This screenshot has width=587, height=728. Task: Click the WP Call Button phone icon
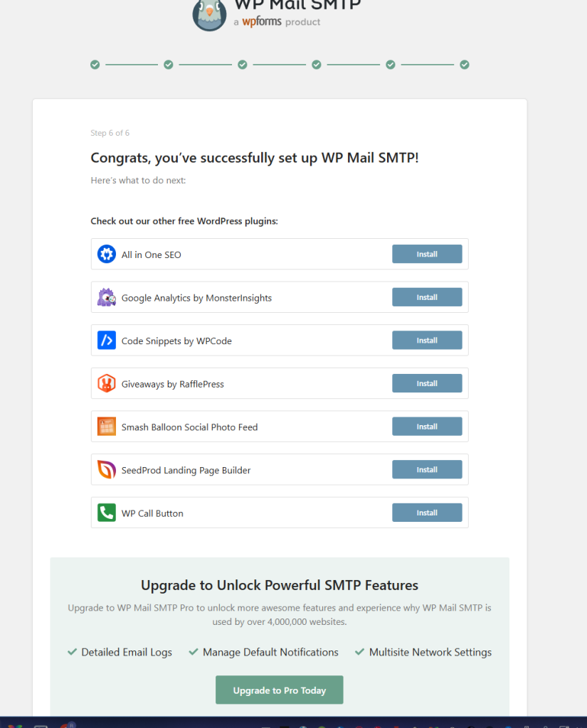(107, 513)
